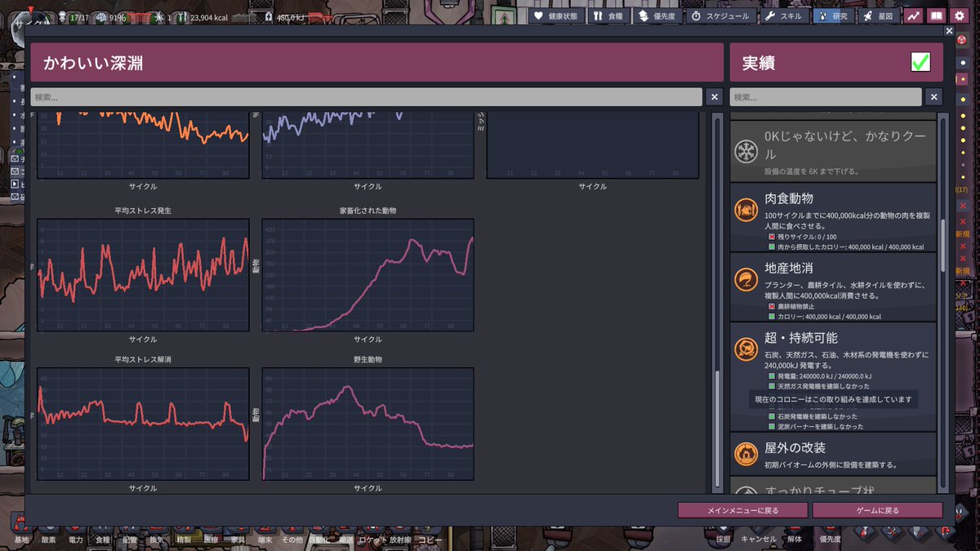Click the 残りサイクル failed requirement box
Viewport: 980px width, 551px height.
(x=771, y=237)
